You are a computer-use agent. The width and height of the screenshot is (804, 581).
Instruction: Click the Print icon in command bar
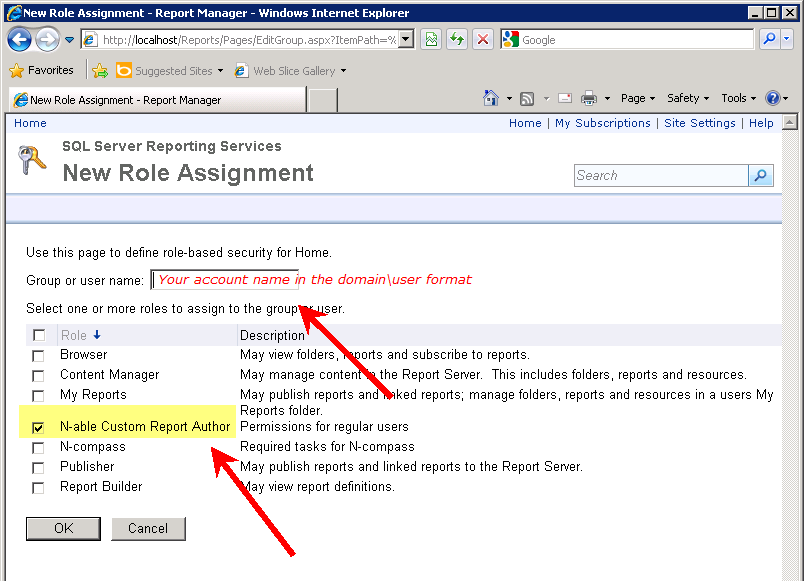tap(589, 98)
